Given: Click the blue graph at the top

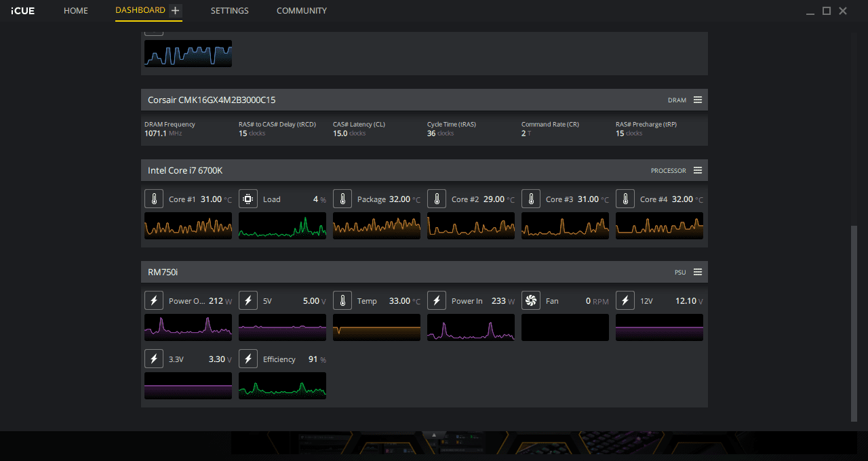Looking at the screenshot, I should pyautogui.click(x=188, y=54).
